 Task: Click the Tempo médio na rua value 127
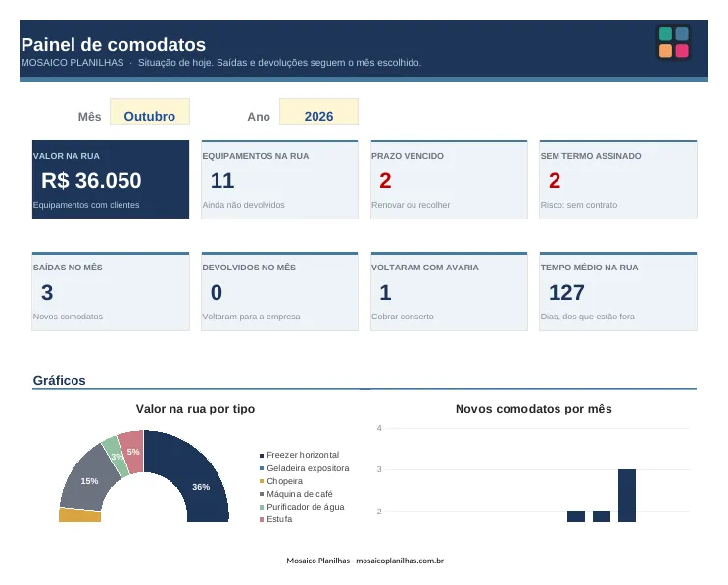pos(566,292)
